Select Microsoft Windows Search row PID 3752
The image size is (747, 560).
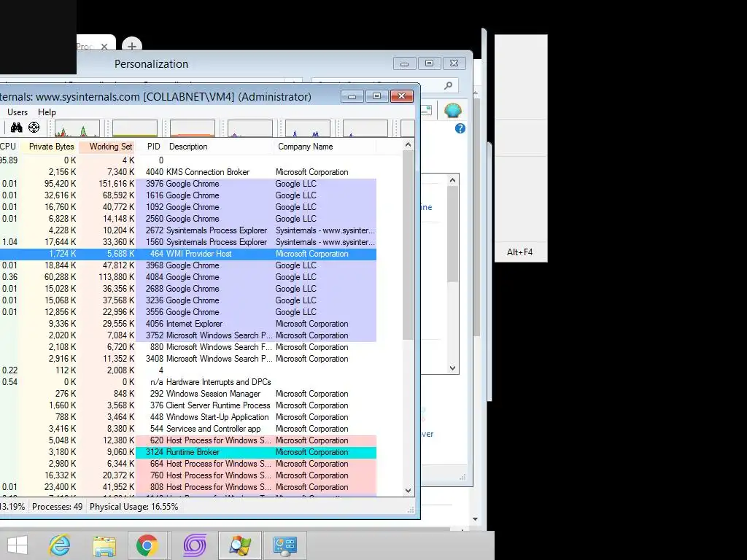(x=188, y=335)
